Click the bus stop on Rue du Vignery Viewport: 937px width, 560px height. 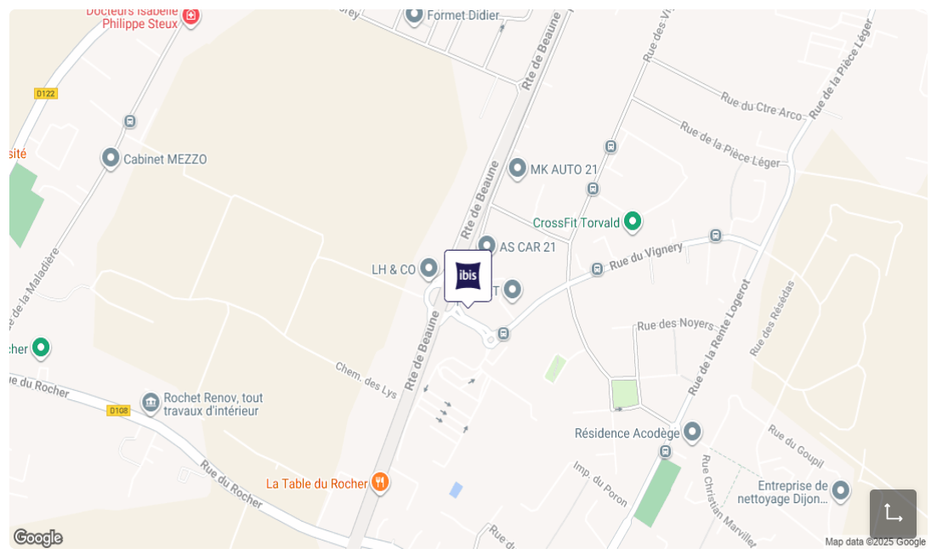pyautogui.click(x=597, y=269)
